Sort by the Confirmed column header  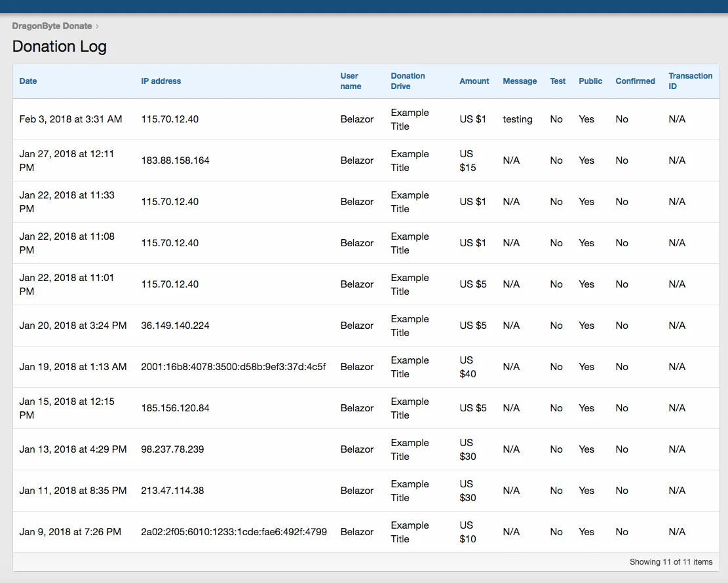point(635,81)
